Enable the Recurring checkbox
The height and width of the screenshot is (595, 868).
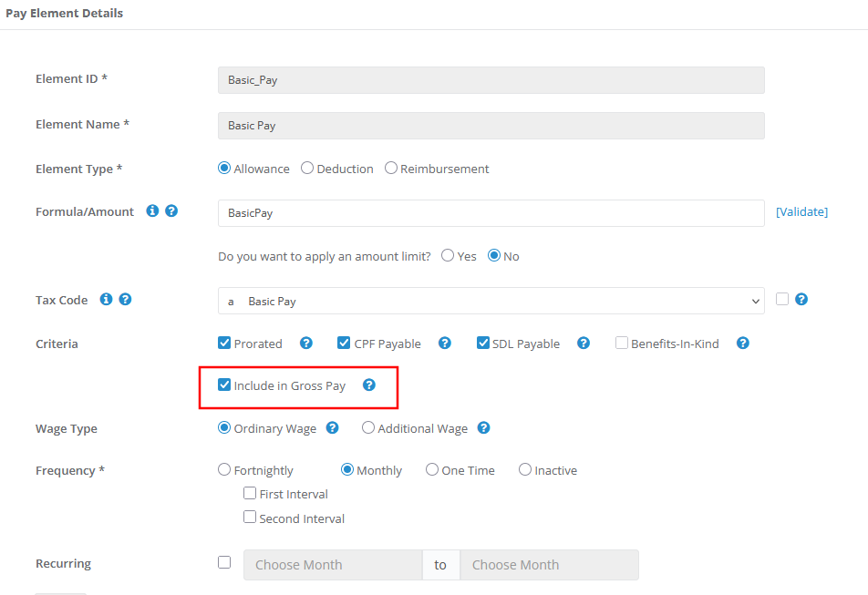coord(224,562)
